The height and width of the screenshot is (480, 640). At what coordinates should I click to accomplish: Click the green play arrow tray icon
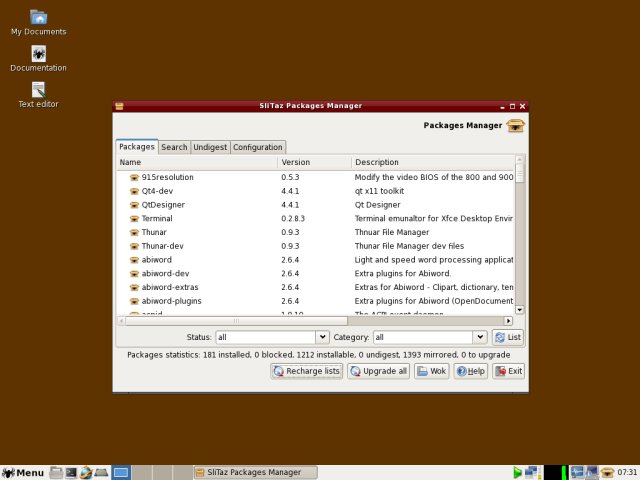517,472
